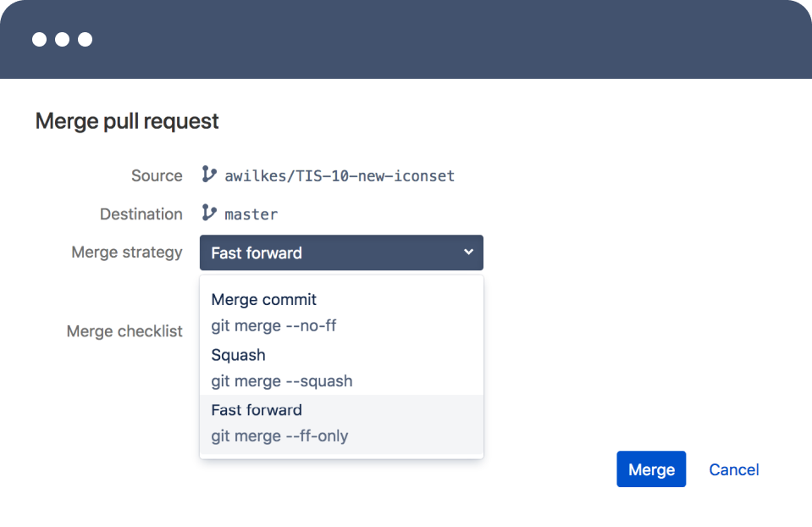The image size is (812, 527).
Task: Click the source branch name awilkes/TIS-10-new-iconset
Action: coord(340,176)
